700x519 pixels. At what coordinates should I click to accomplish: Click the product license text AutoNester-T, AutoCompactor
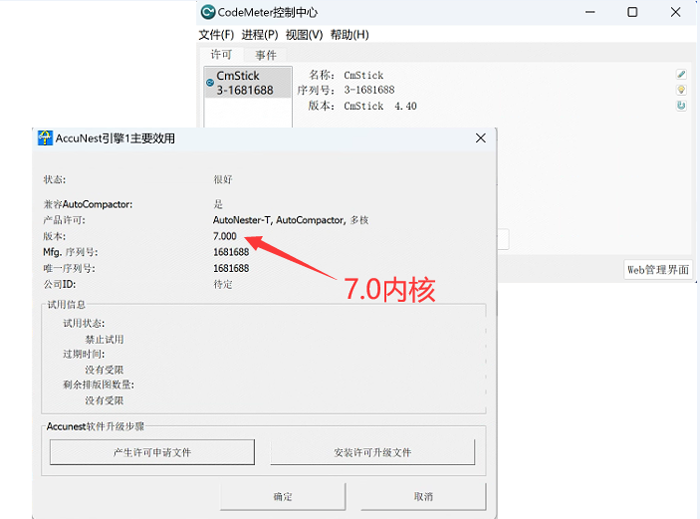[x=279, y=220]
